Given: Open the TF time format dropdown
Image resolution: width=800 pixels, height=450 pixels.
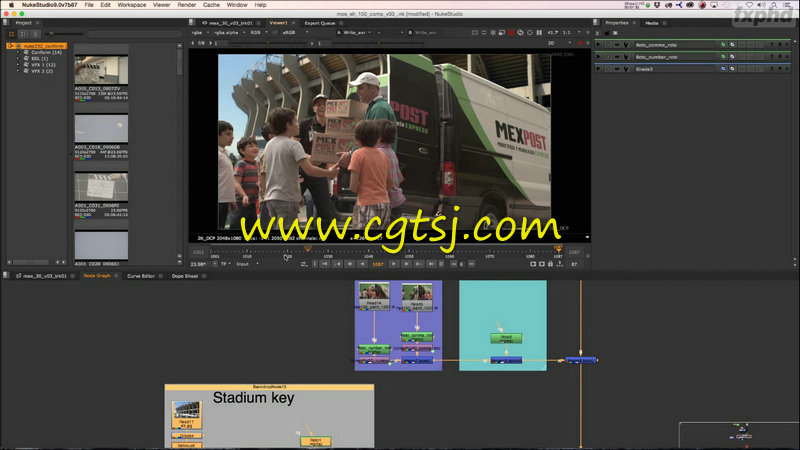Looking at the screenshot, I should (x=226, y=264).
